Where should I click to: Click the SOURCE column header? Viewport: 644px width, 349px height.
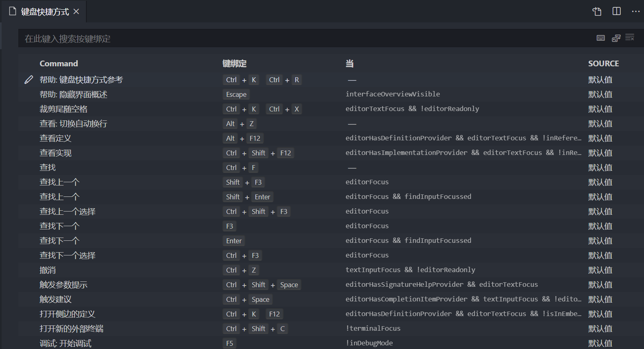point(603,63)
